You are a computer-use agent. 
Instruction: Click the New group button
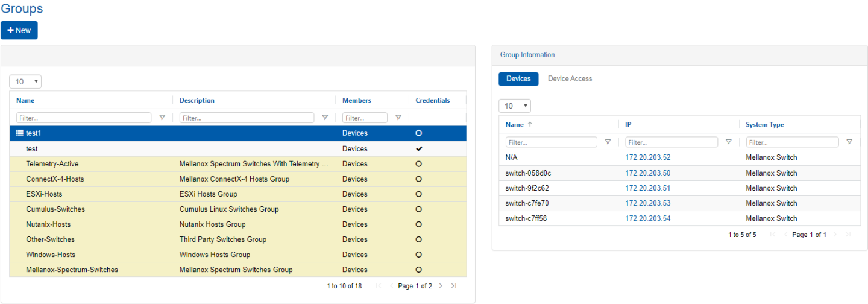(x=19, y=30)
